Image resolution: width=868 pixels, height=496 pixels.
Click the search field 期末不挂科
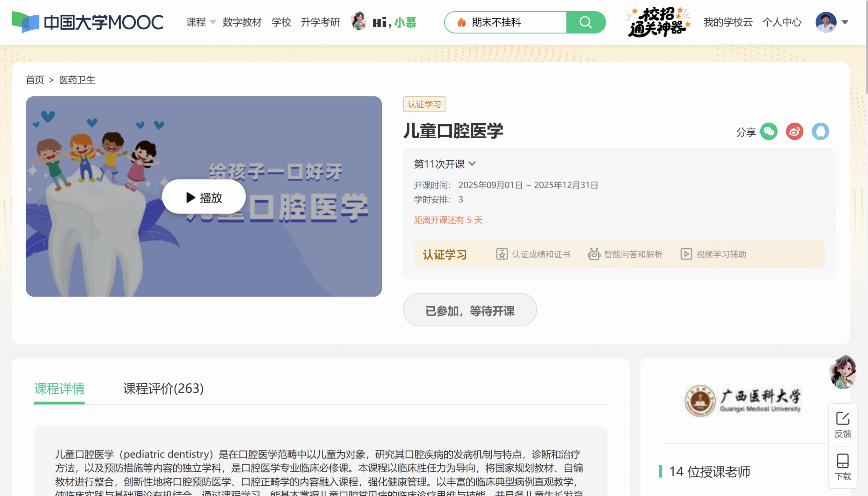(507, 22)
